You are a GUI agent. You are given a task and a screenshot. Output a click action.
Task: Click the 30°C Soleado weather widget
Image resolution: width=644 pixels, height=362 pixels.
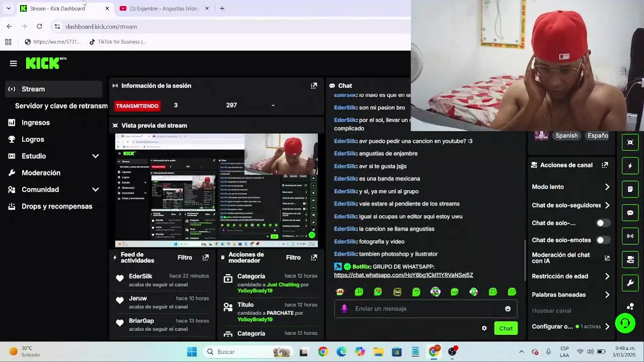(25, 351)
